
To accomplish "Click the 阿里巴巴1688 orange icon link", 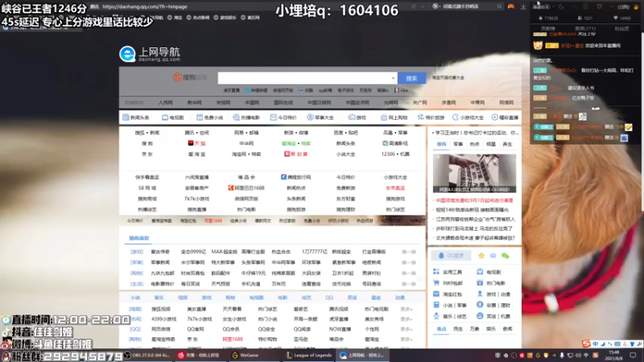I will click(x=246, y=188).
